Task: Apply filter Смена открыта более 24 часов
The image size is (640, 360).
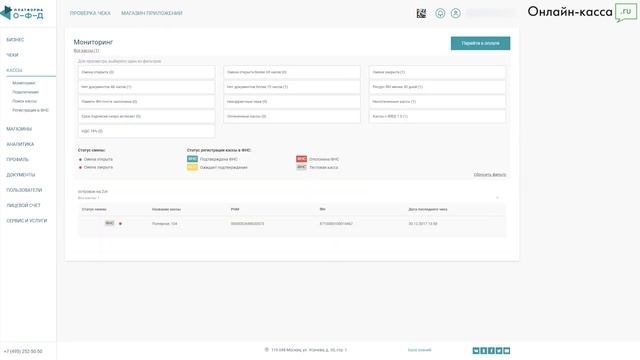Action: 292,72
